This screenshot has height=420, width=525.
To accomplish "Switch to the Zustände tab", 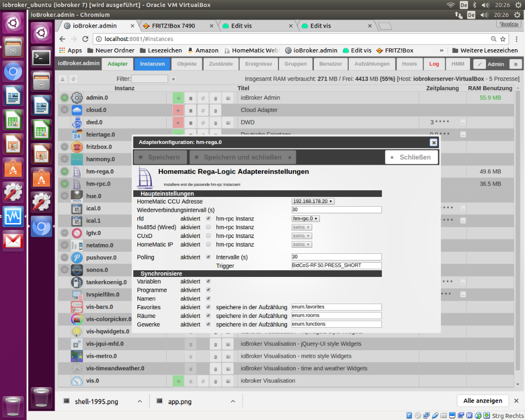I will coord(220,64).
